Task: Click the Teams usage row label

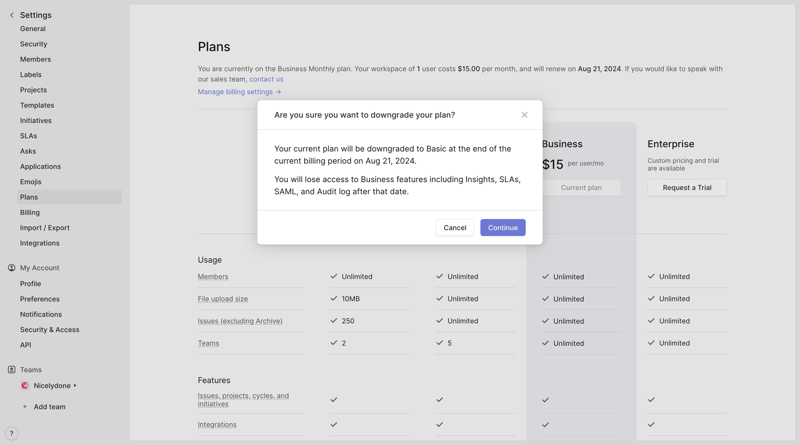Action: [x=208, y=343]
